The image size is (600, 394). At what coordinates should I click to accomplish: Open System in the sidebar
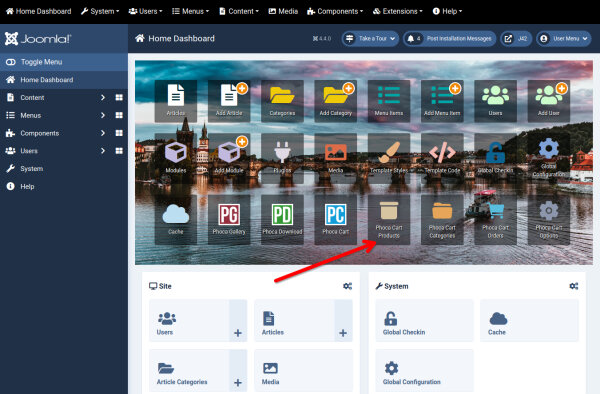click(x=64, y=169)
